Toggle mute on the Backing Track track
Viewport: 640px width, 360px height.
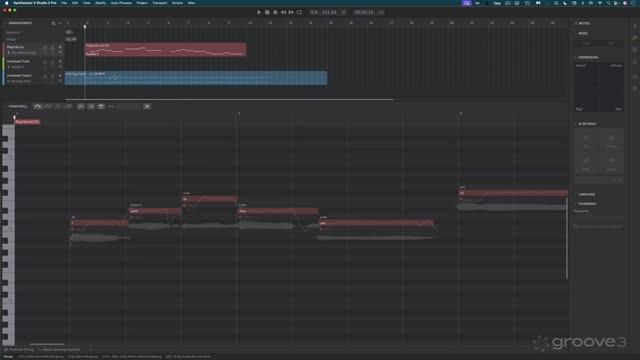click(x=45, y=76)
